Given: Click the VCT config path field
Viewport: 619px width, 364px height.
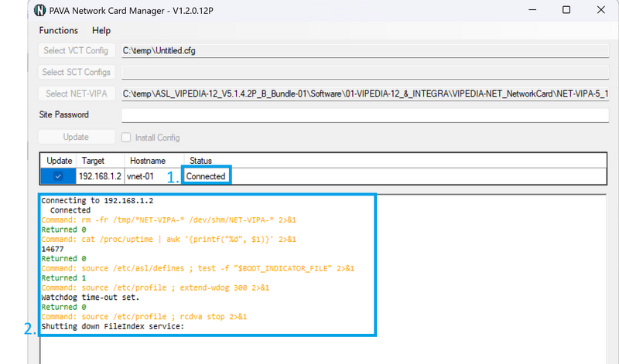Looking at the screenshot, I should (x=365, y=50).
